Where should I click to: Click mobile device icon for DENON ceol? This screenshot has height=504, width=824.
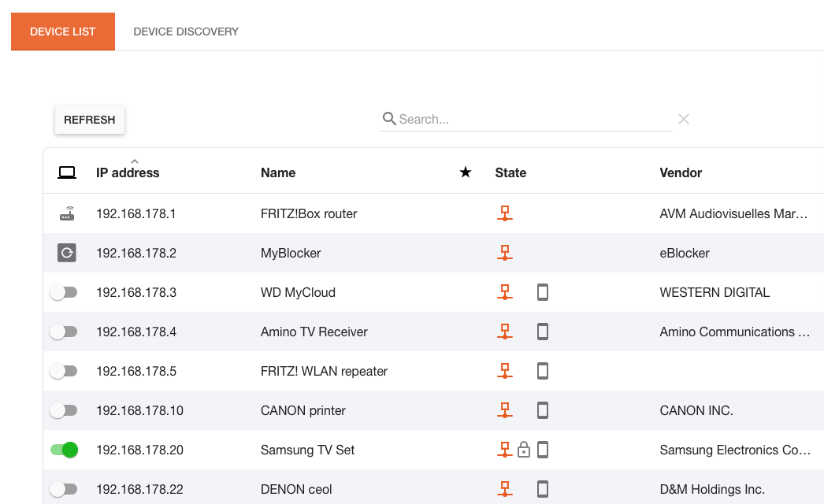pyautogui.click(x=543, y=489)
